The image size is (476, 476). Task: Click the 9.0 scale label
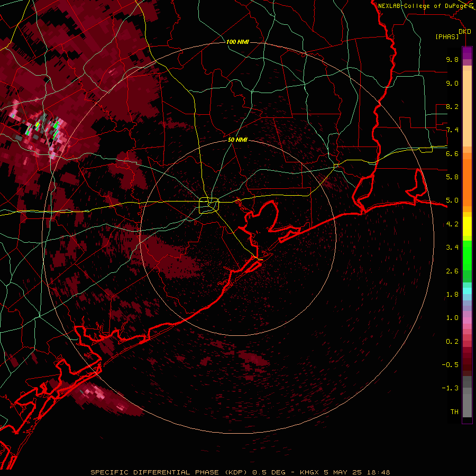[452, 83]
